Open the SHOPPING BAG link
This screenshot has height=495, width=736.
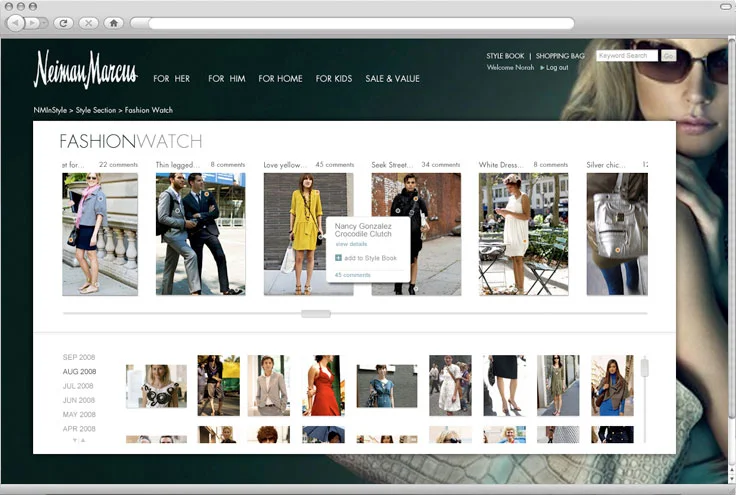(560, 56)
